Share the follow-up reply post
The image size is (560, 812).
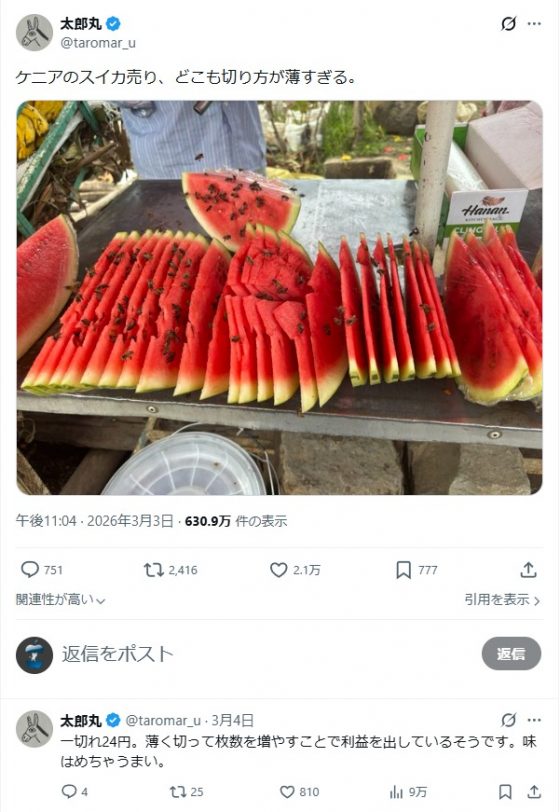534,791
